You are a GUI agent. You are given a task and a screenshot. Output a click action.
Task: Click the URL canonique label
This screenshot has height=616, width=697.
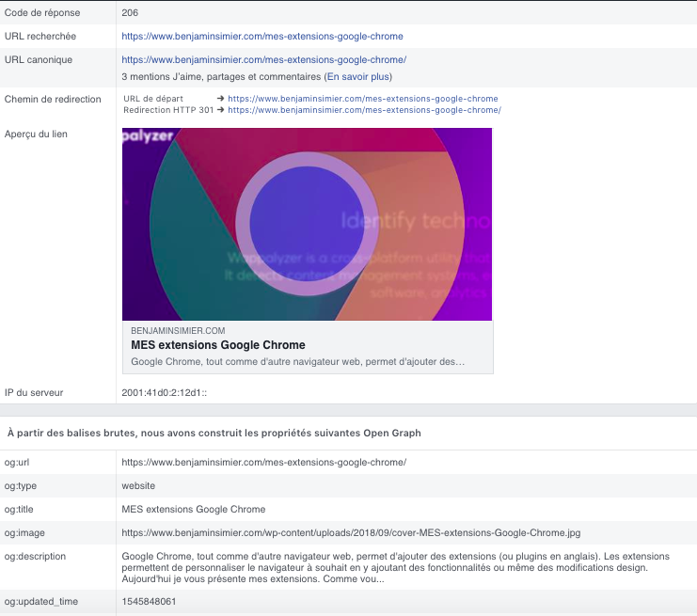pos(39,60)
